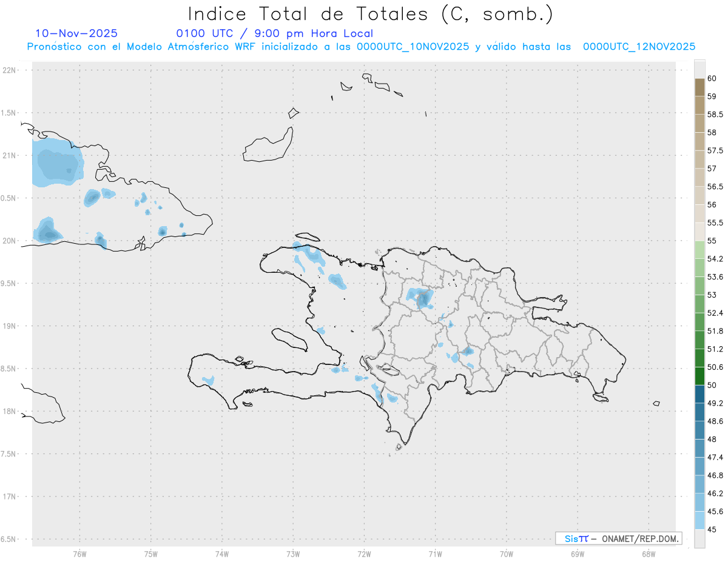The height and width of the screenshot is (562, 728).
Task: Click the "52.4" value on the color scale
Action: (715, 313)
